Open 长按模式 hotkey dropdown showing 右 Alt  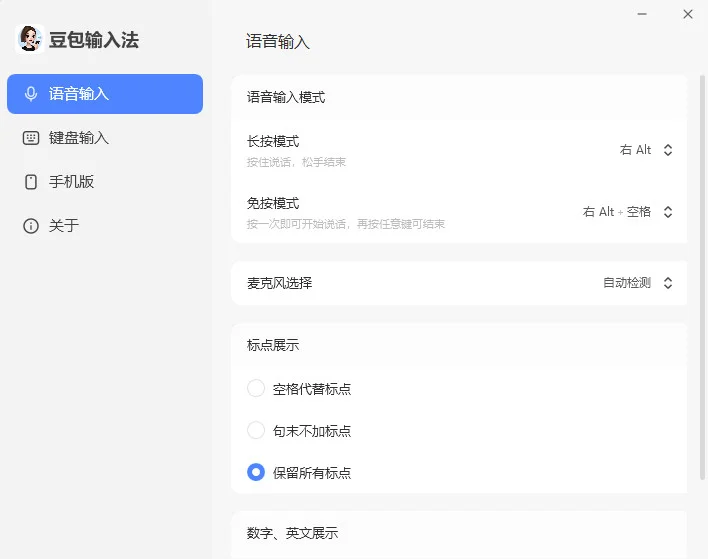tap(646, 150)
